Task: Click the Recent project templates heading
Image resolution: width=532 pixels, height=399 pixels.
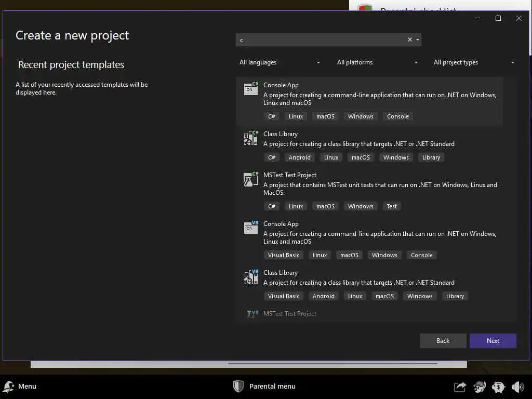Action: point(71,64)
